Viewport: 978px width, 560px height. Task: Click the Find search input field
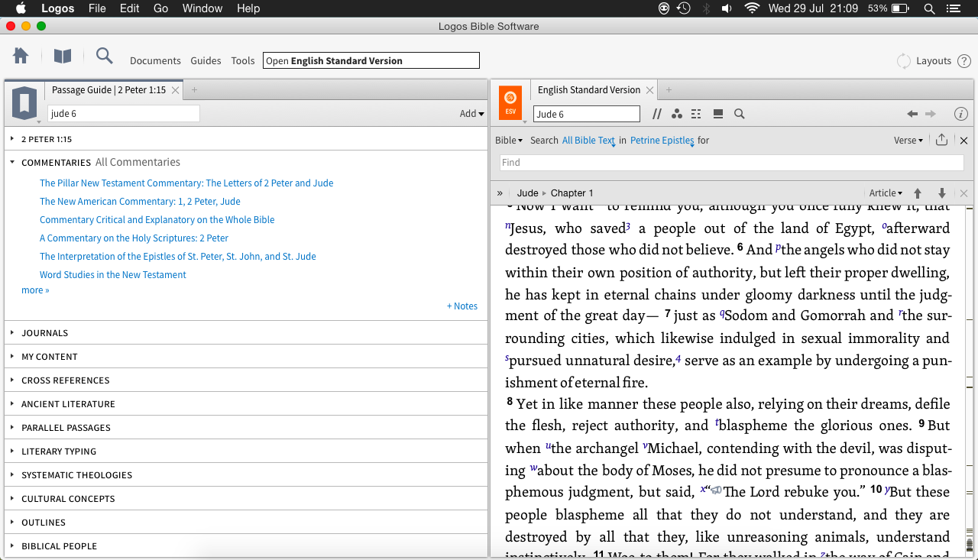[x=731, y=163]
